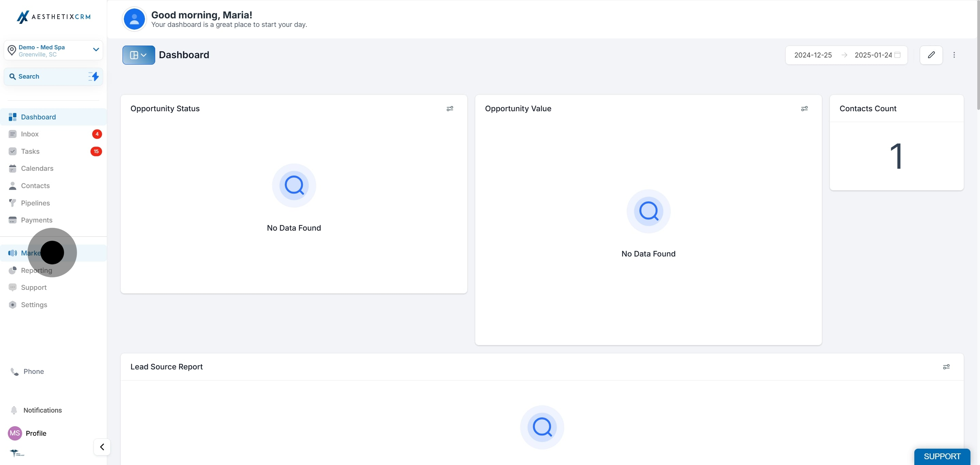The image size is (980, 465).
Task: Open Opportunity Status filter settings icon
Action: click(450, 109)
